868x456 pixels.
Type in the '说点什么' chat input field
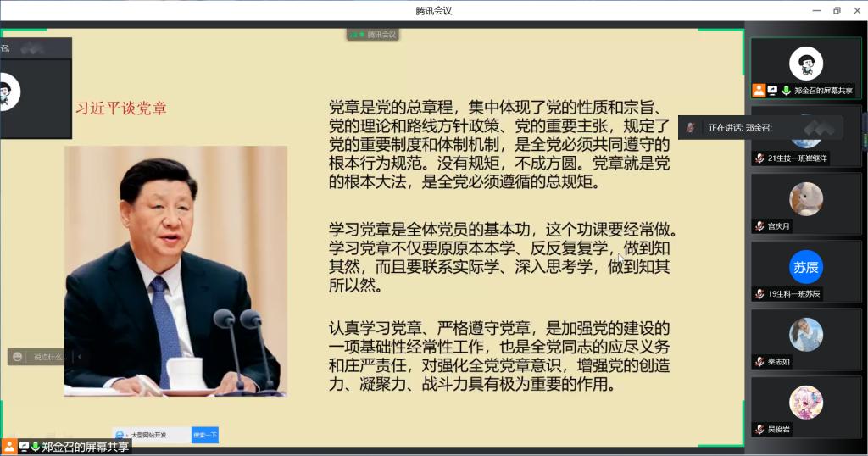click(50, 357)
